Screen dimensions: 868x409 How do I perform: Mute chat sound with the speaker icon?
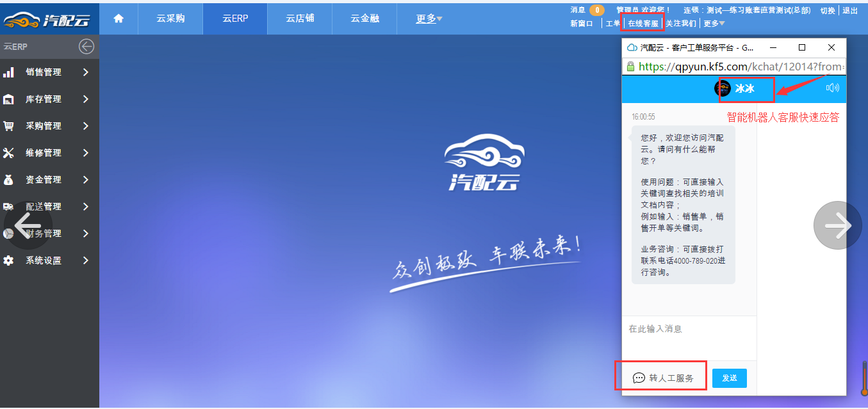833,88
